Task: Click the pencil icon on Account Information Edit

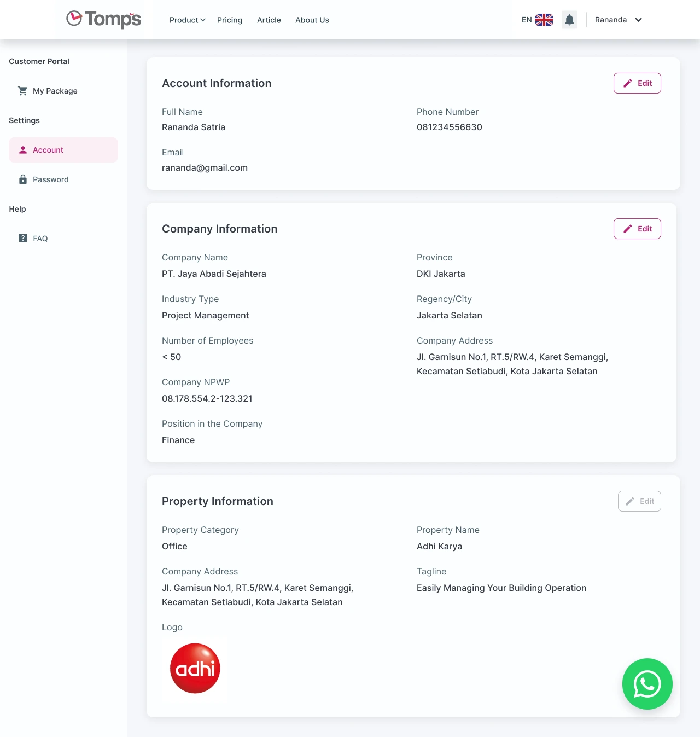Action: pos(628,83)
